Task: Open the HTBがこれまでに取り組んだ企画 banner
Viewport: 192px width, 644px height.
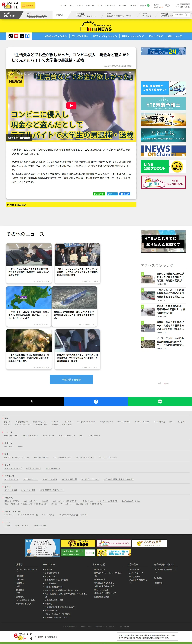Action: click(163, 241)
